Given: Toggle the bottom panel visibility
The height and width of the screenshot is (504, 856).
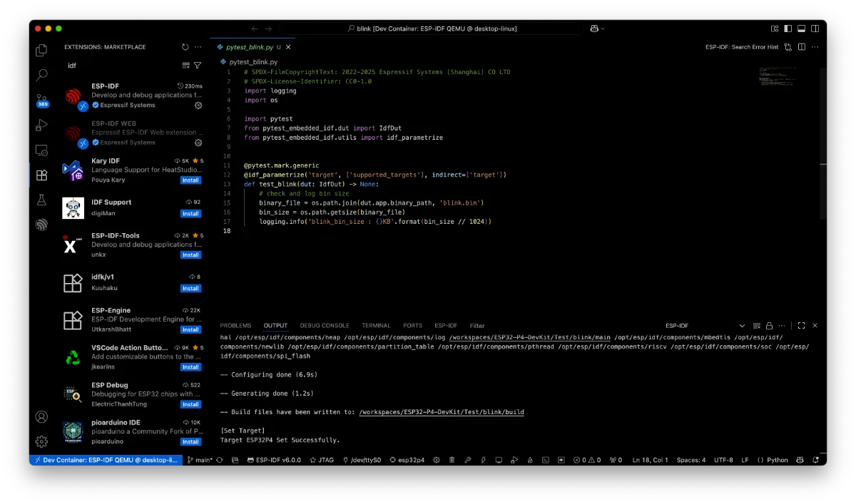Looking at the screenshot, I should [802, 29].
